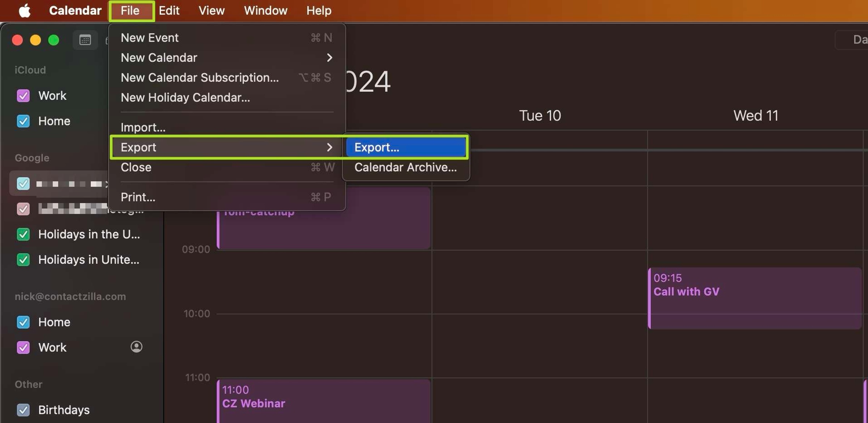The width and height of the screenshot is (868, 423).
Task: Open the CZ Webinar event
Action: click(x=324, y=401)
